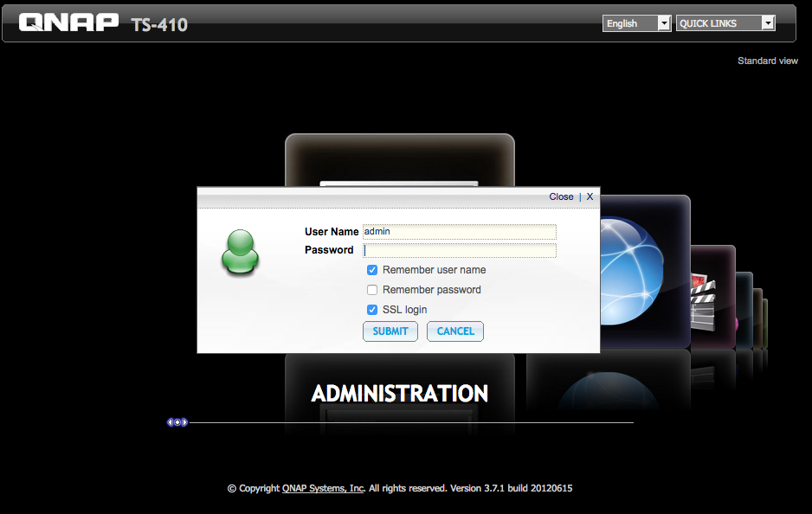The image size is (812, 514).
Task: Click the Close link in login dialog
Action: [x=561, y=196]
